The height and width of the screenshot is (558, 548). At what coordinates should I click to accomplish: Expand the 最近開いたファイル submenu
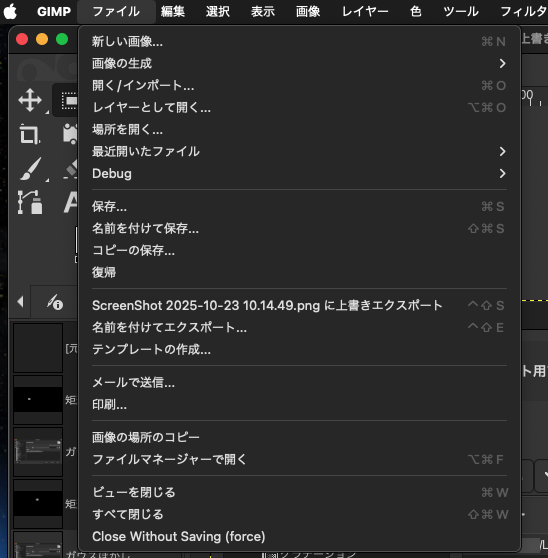click(x=300, y=152)
